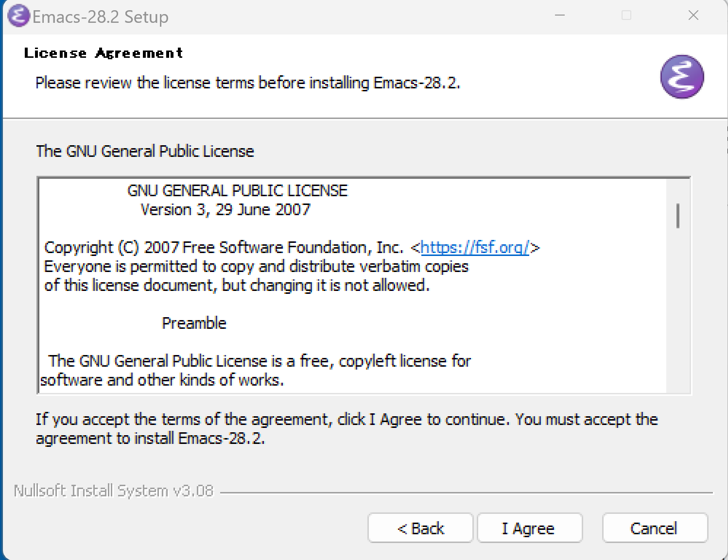Click the 'Please review the license terms' text

click(248, 83)
